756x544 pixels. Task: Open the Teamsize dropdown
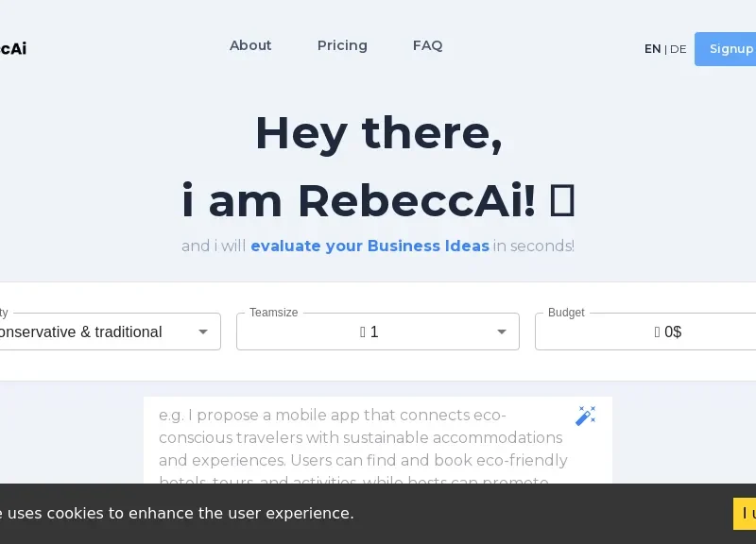coord(378,331)
